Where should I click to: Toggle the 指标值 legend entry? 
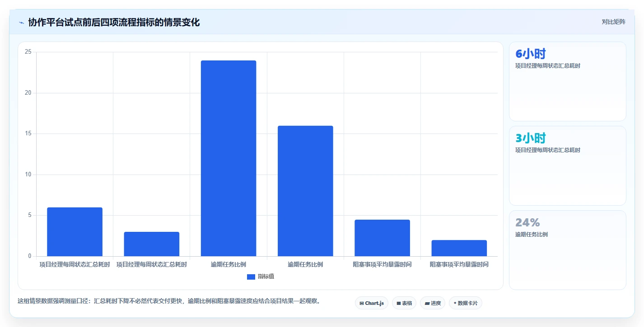coord(261,276)
